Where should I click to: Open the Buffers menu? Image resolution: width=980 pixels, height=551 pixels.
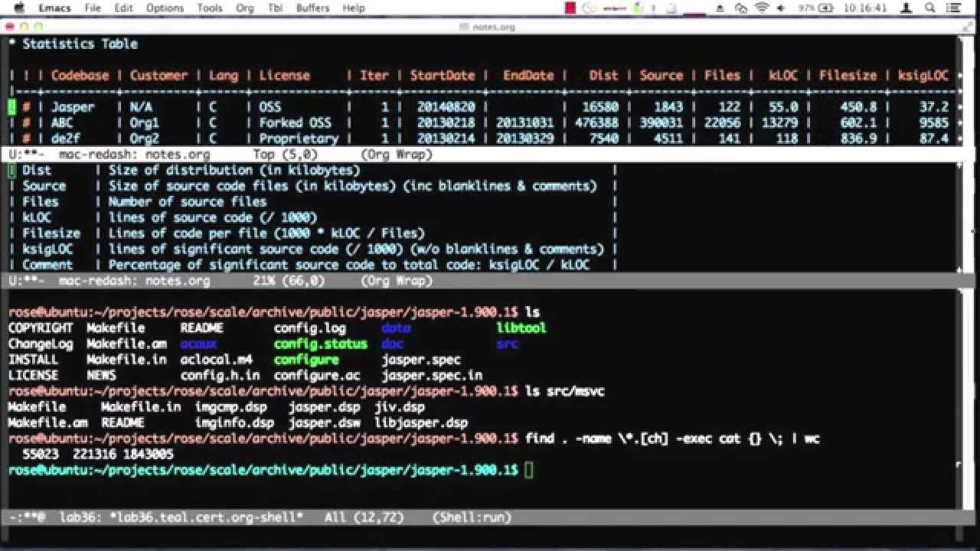click(312, 8)
